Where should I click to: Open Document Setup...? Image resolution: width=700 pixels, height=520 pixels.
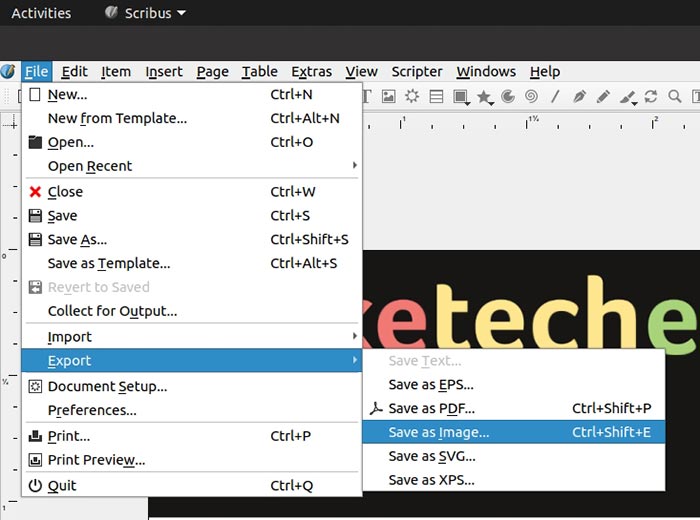(x=192, y=386)
